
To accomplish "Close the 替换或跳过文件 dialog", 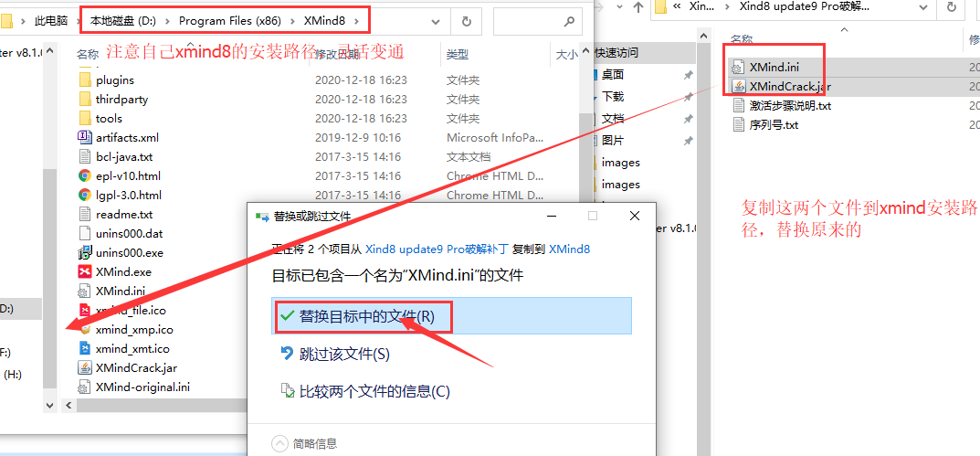I will click(x=635, y=216).
